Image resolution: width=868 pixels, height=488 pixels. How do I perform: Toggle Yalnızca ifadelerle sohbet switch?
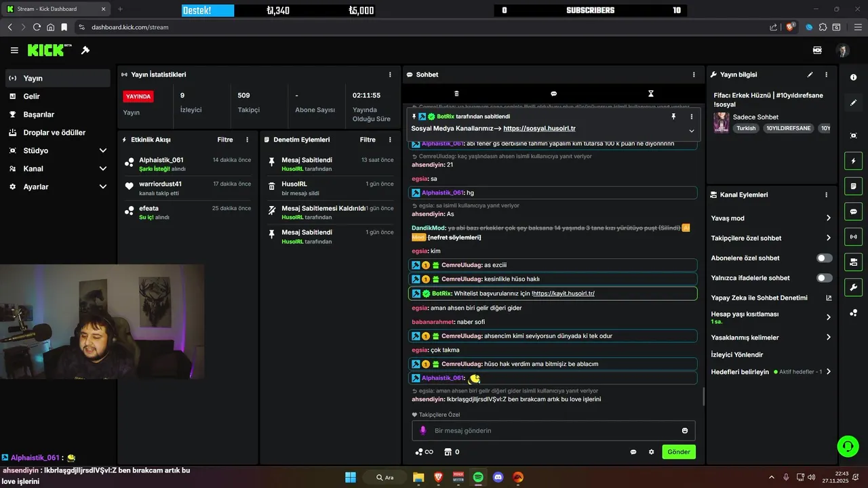pyautogui.click(x=825, y=278)
